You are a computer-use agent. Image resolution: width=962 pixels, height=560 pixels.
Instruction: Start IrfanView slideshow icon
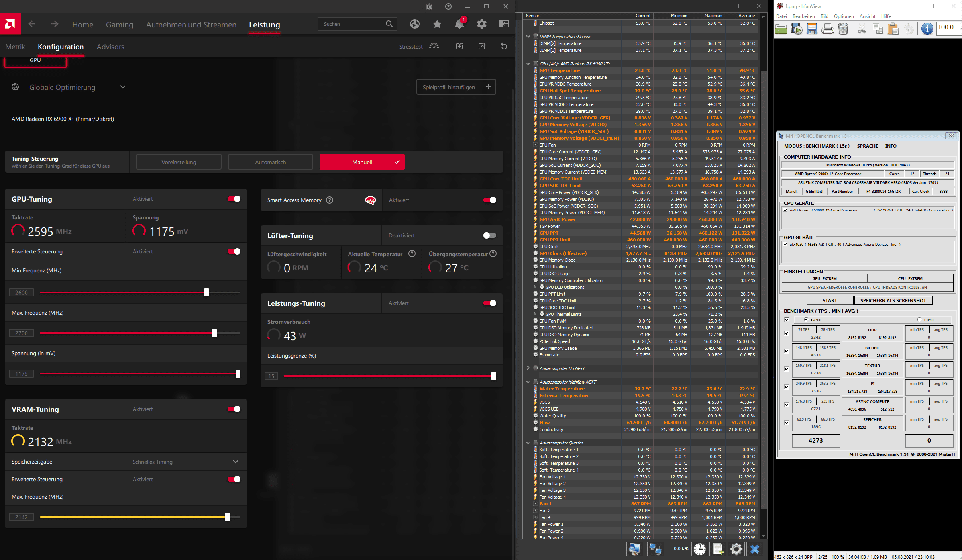coord(797,29)
